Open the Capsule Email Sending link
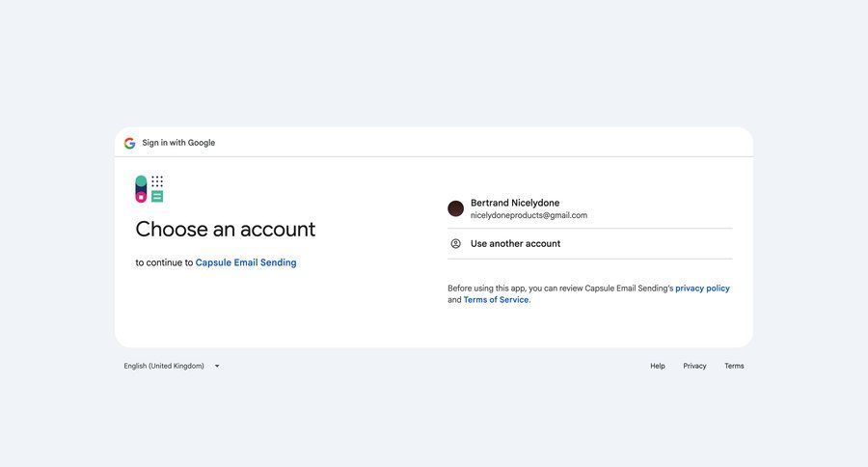The width and height of the screenshot is (868, 467). coord(246,262)
